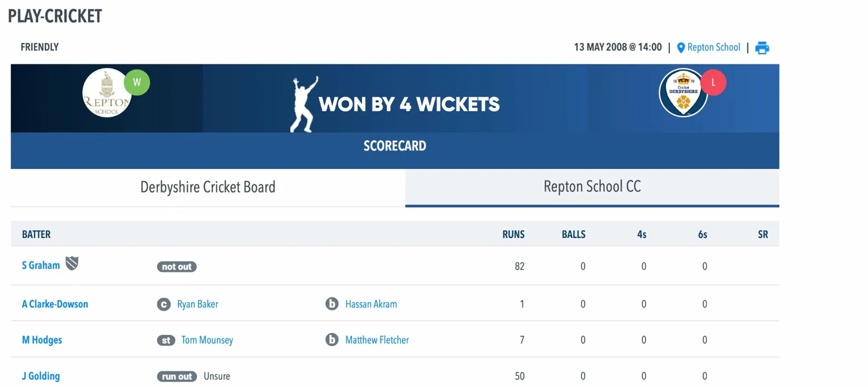
Task: Click the print scorecard icon
Action: [x=762, y=48]
